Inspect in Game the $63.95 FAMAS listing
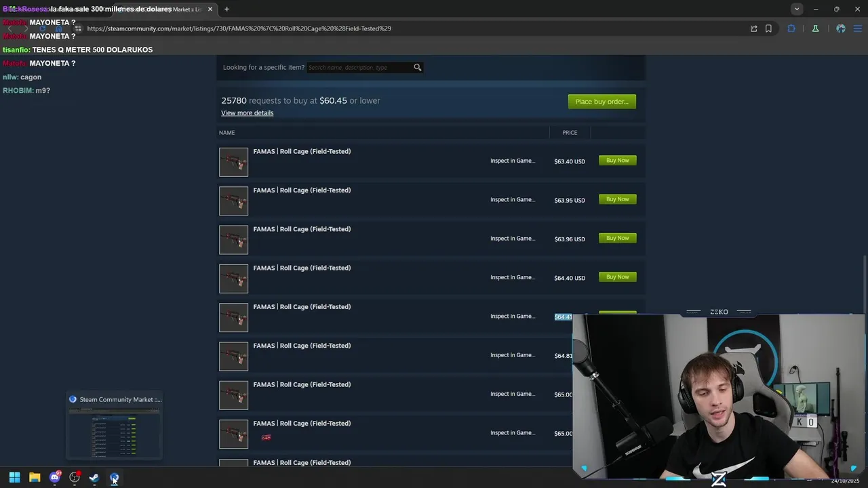 513,200
